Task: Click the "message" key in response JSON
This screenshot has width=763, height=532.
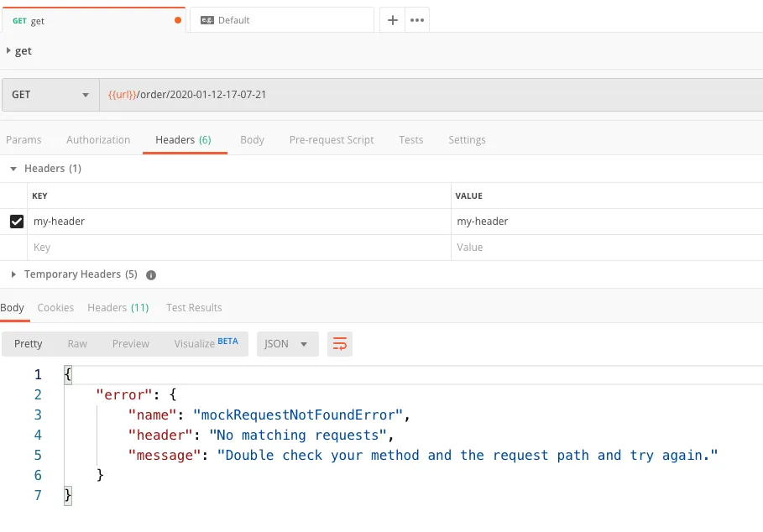Action: (x=165, y=455)
